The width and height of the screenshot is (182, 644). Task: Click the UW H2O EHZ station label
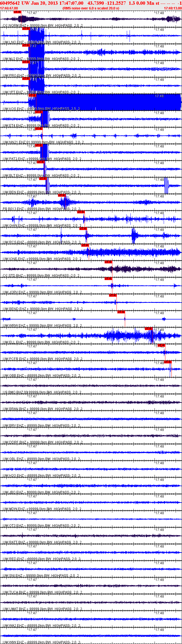click(x=42, y=476)
